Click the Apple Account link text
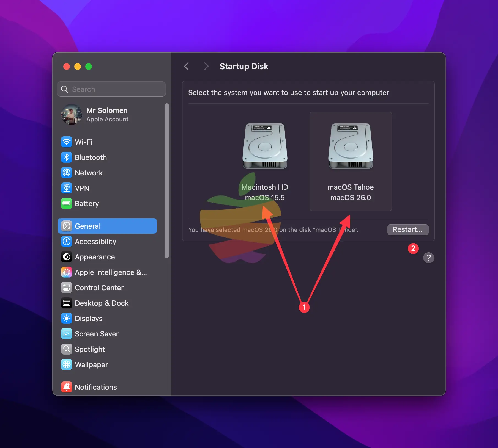The width and height of the screenshot is (498, 448). pos(107,119)
